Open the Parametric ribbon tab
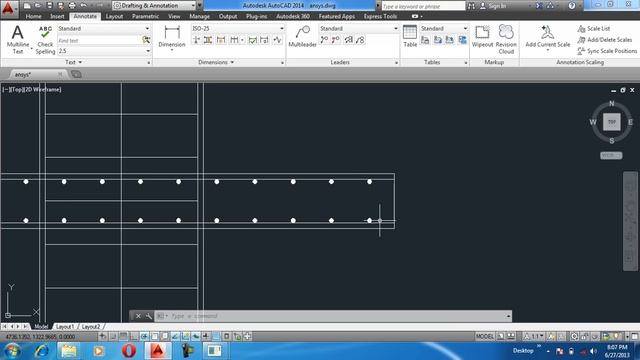Screen dimensions: 640x360 click(145, 16)
